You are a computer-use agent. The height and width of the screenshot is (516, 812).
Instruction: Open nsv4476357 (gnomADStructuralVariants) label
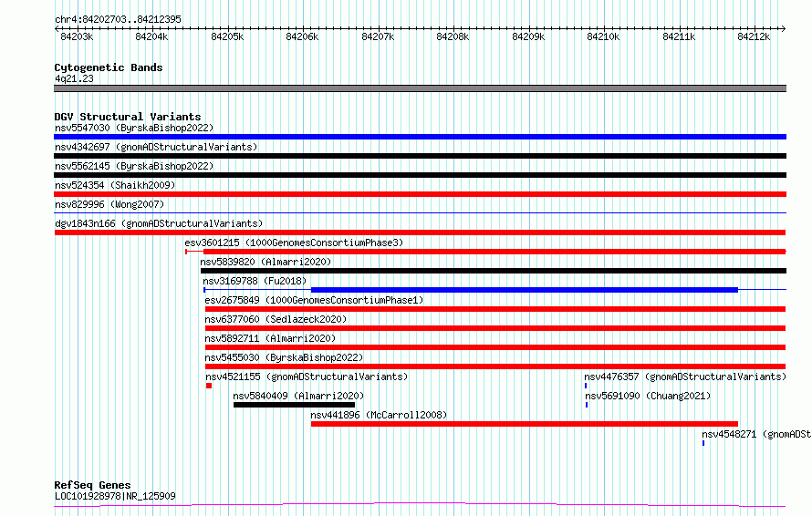point(685,377)
